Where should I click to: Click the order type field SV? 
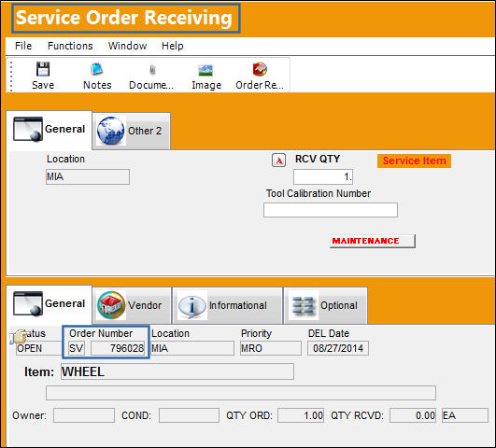pos(77,348)
